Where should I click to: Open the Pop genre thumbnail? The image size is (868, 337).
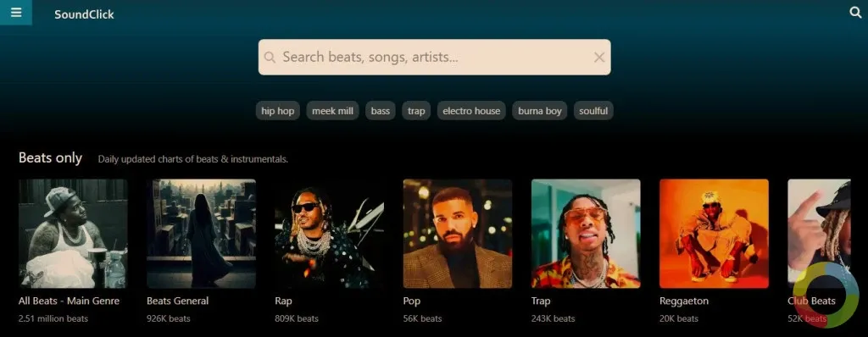(458, 234)
